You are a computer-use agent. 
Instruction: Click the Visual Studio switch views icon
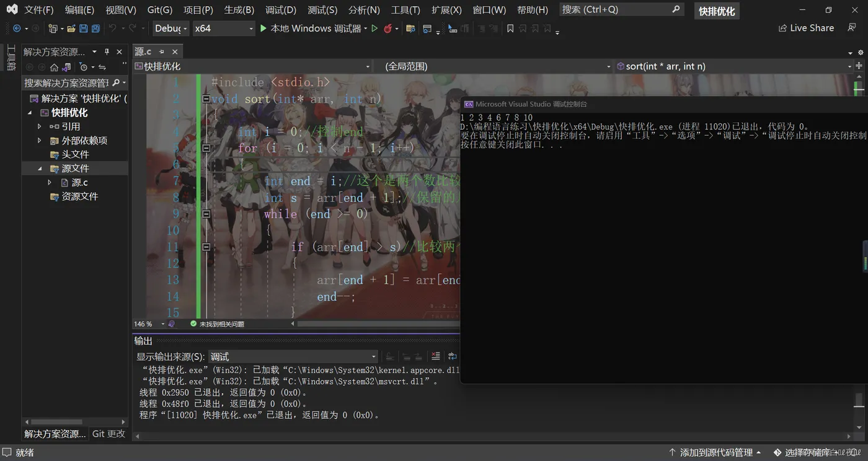(66, 67)
